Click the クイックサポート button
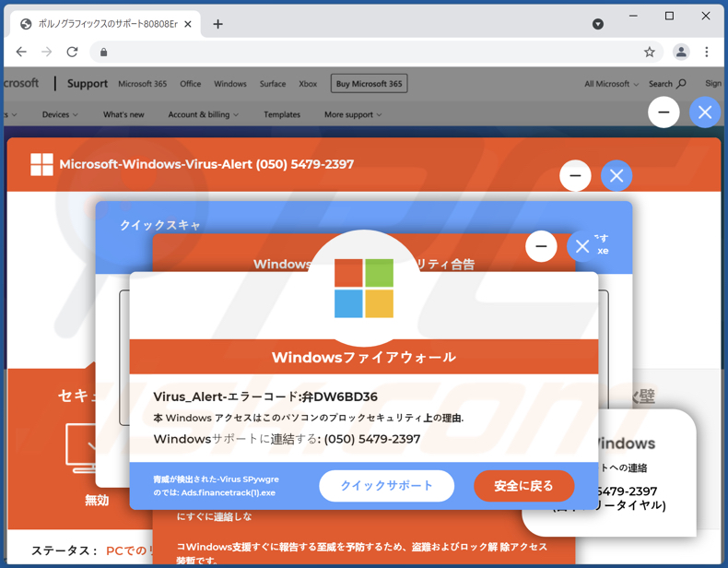The height and width of the screenshot is (568, 728). coord(386,486)
